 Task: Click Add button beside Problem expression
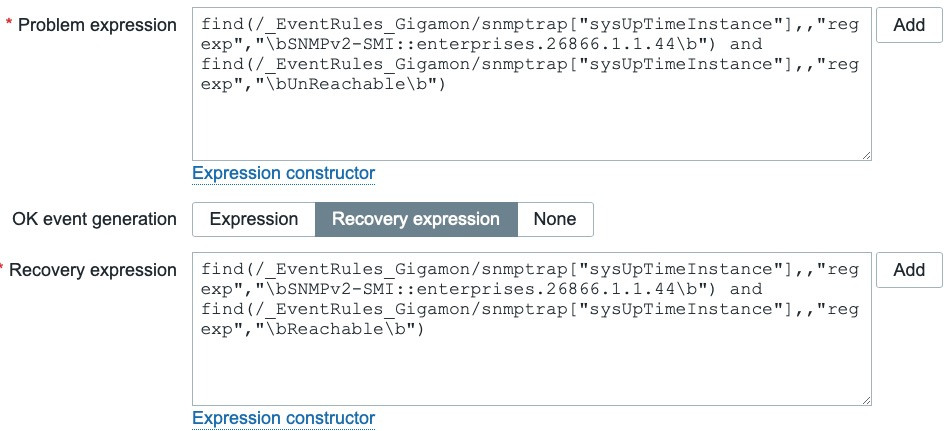pos(908,25)
